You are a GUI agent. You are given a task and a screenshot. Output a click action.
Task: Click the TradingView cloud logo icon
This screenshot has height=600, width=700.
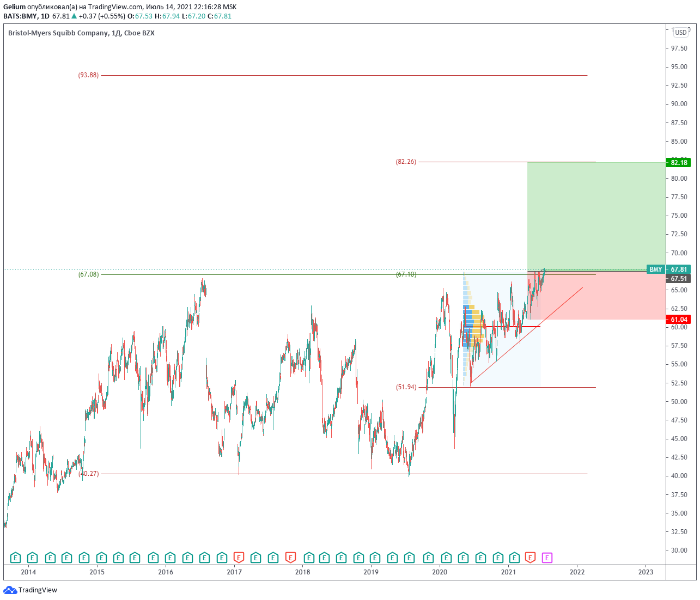[x=10, y=590]
